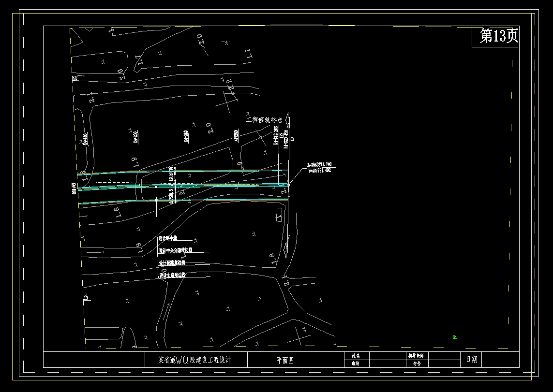
Task: Click the 平面图 drawing title cell
Action: pyautogui.click(x=285, y=360)
